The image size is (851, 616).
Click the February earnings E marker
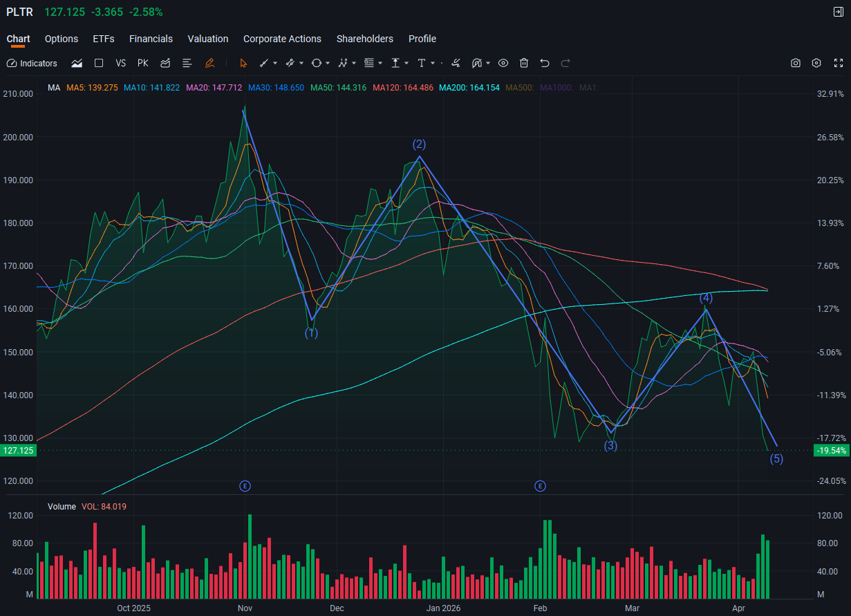pyautogui.click(x=540, y=486)
